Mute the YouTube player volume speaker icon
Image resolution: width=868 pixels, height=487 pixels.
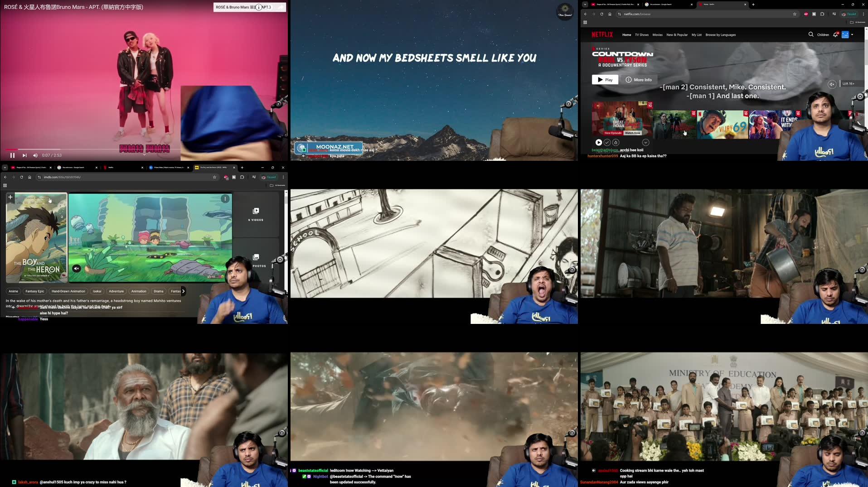tap(35, 155)
